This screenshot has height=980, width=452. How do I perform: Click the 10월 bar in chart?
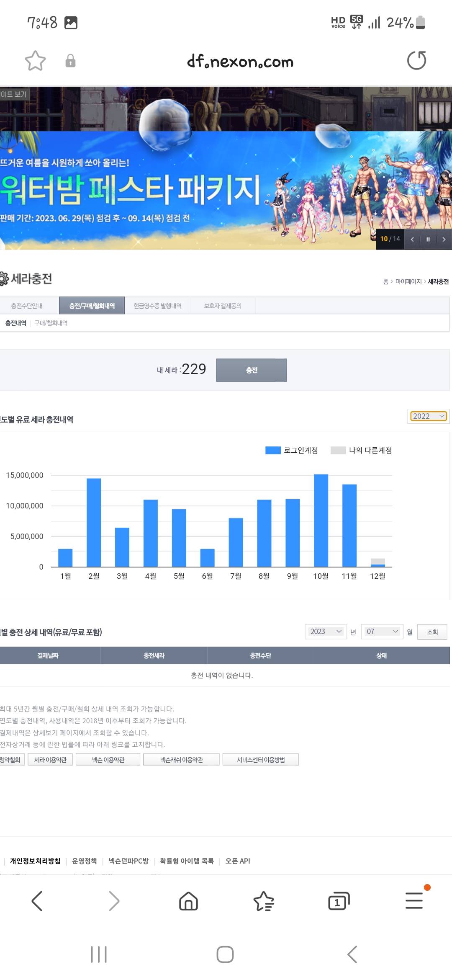tap(321, 521)
